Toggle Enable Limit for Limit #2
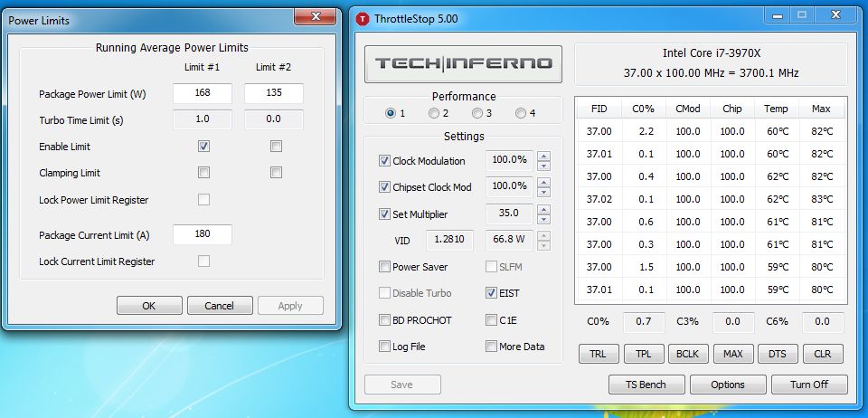 [x=277, y=147]
